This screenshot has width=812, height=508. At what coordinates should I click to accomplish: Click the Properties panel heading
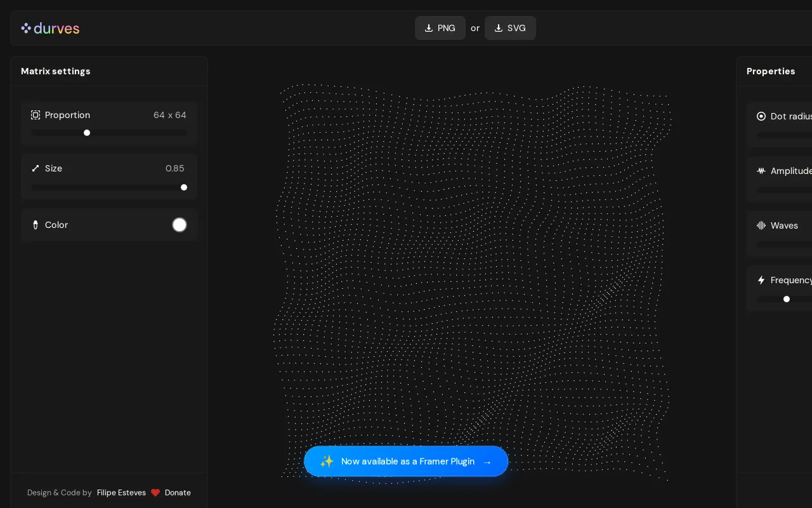pos(771,71)
